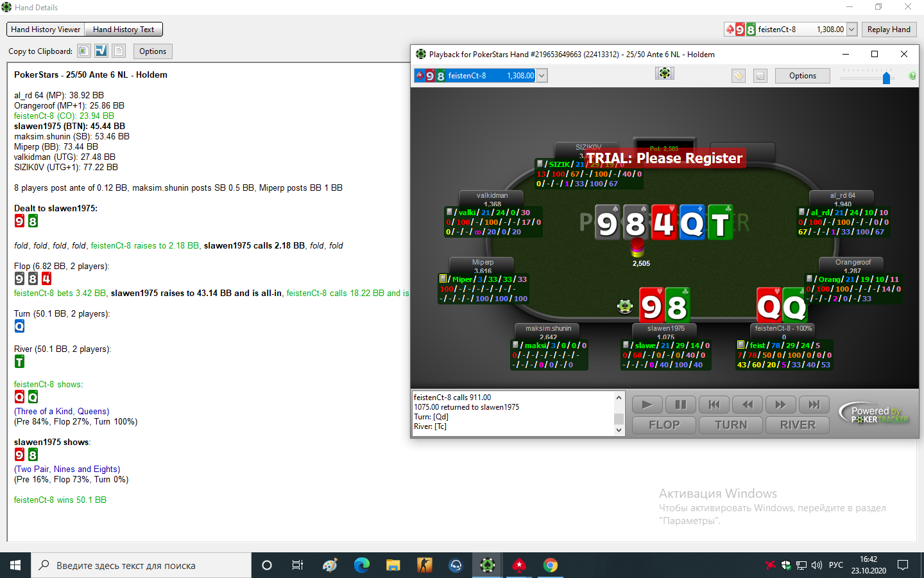Click the РУС language indicator

(x=836, y=565)
